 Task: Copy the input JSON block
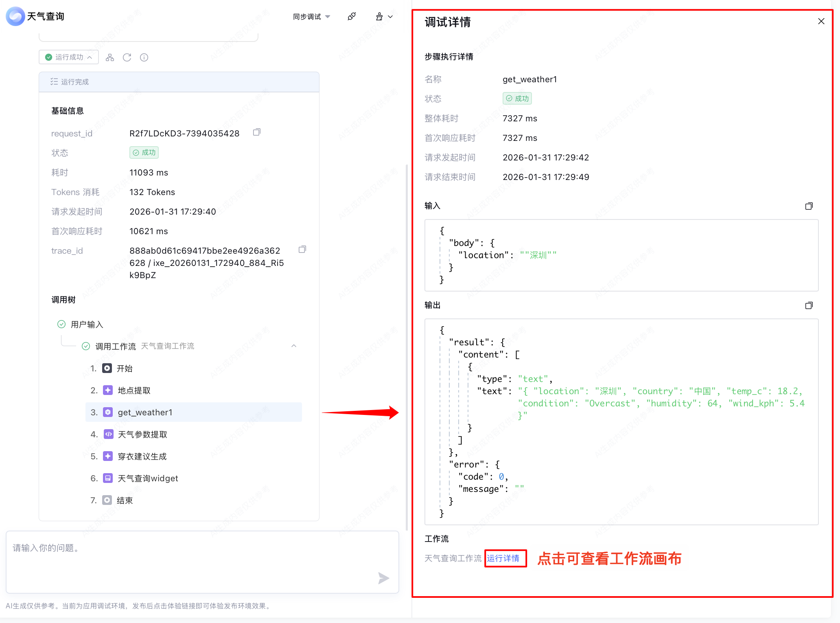coord(809,206)
